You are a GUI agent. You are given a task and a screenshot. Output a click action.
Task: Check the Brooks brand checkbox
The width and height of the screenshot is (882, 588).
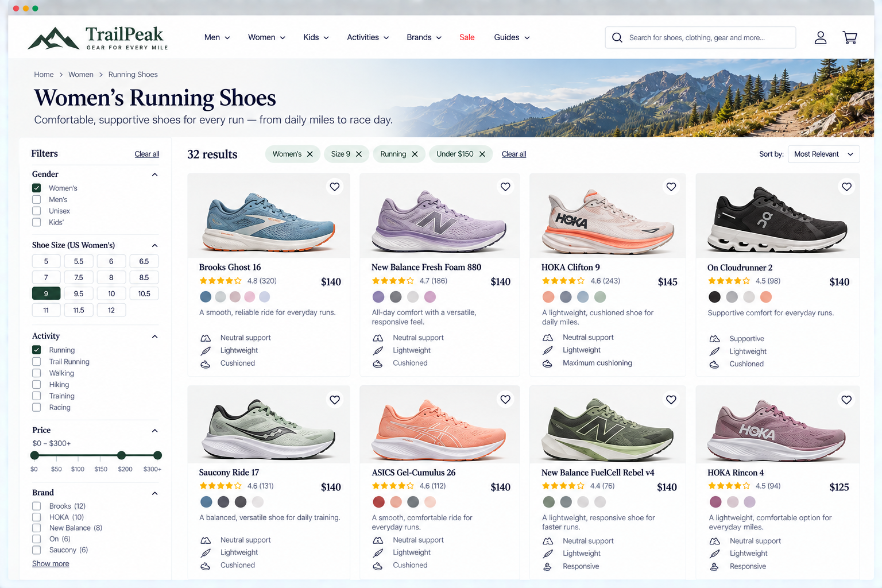(x=37, y=506)
